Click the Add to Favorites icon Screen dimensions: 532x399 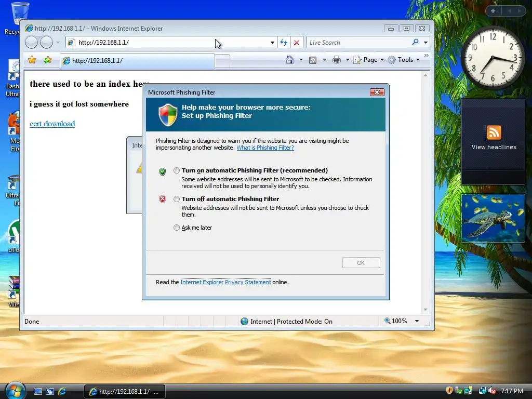(47, 60)
